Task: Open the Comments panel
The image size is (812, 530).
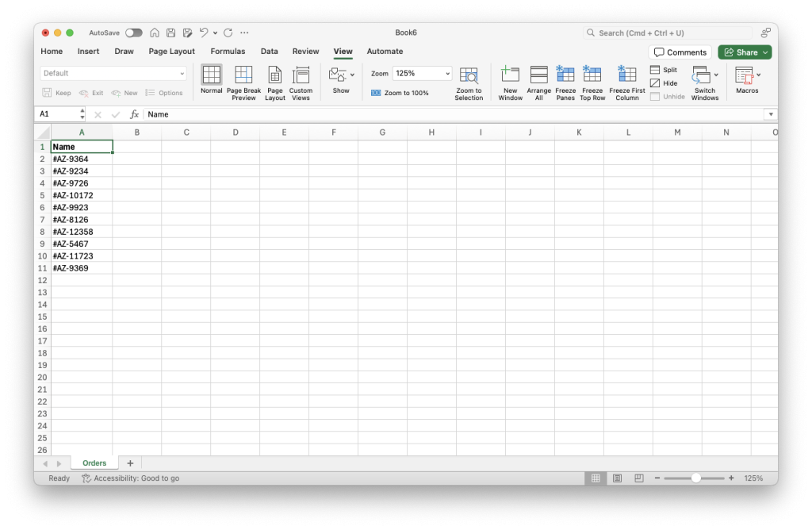Action: (x=680, y=51)
